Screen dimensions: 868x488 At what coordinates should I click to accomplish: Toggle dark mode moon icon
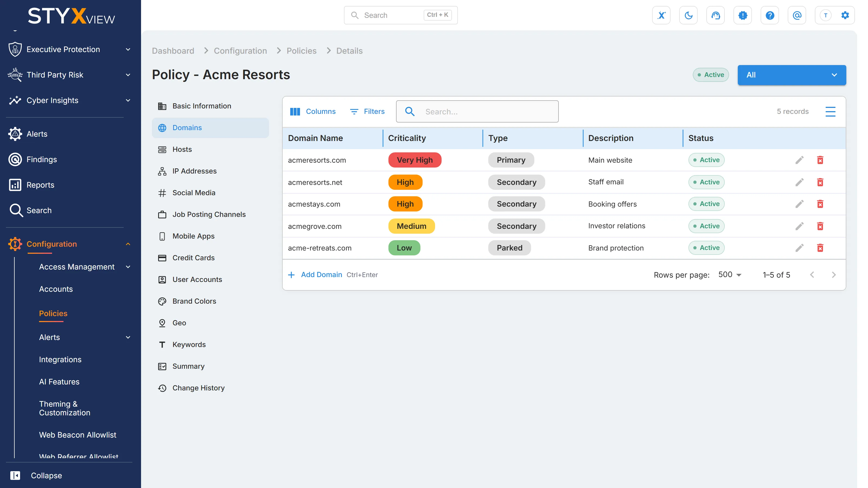pos(688,15)
